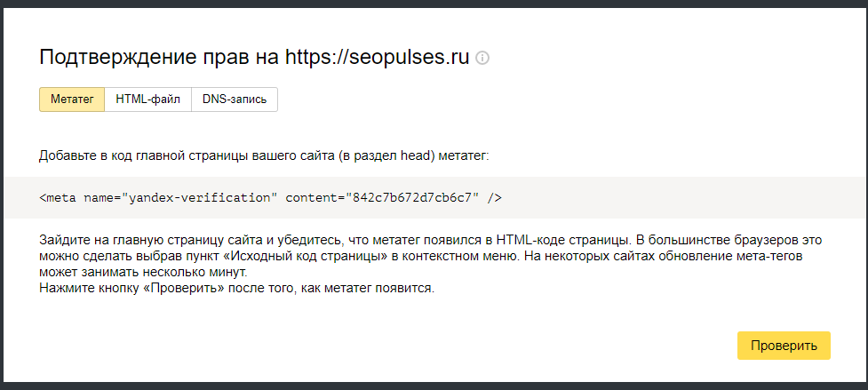Click the yellow Проверить button
The width and height of the screenshot is (868, 390).
point(784,346)
